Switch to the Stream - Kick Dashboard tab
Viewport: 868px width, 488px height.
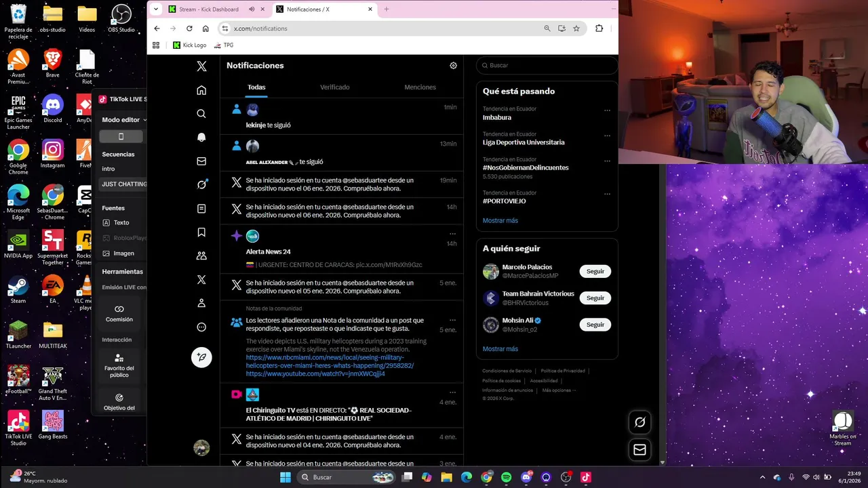tap(208, 9)
